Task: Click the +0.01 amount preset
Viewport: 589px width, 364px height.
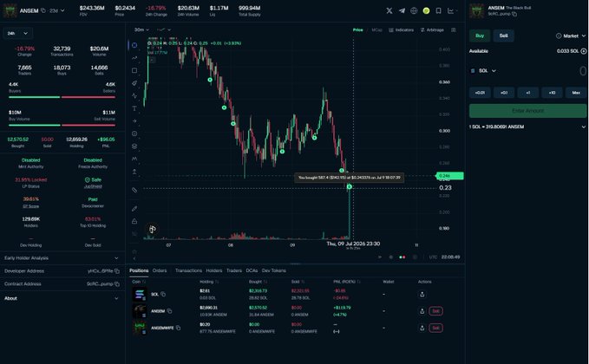Action: (x=480, y=93)
